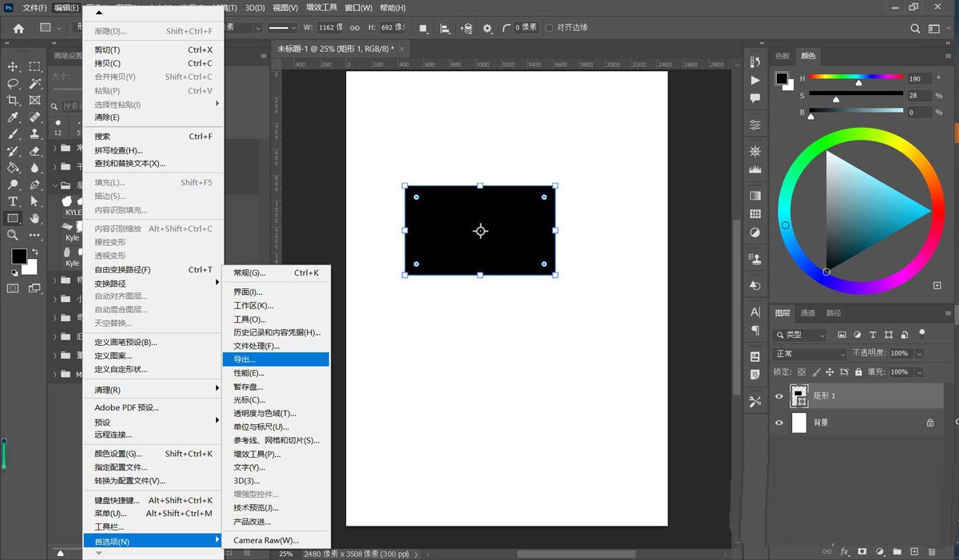Image resolution: width=959 pixels, height=560 pixels.
Task: Click the H value field showing 190
Action: coord(919,78)
